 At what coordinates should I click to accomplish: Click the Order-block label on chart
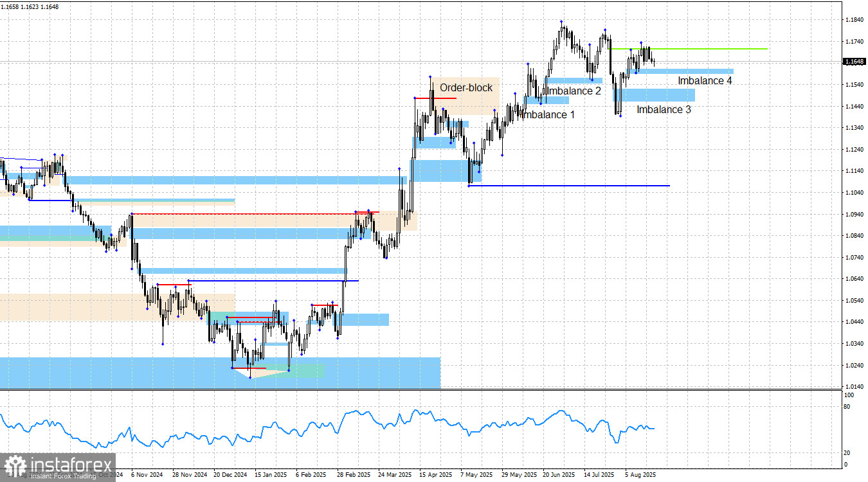click(x=466, y=87)
